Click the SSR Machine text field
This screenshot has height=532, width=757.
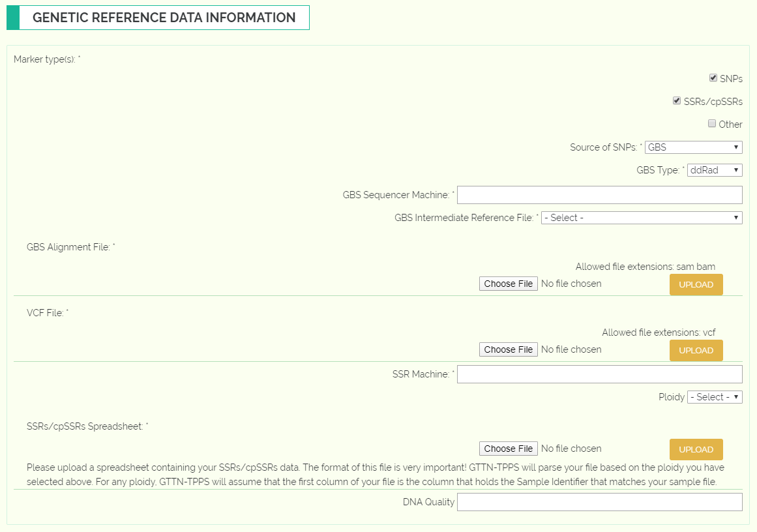point(600,374)
